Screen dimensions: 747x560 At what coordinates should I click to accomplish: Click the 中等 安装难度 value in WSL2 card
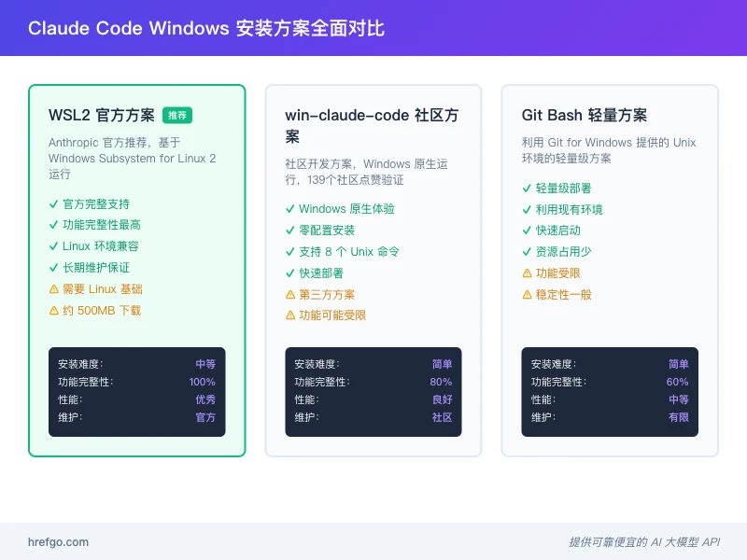click(x=205, y=364)
